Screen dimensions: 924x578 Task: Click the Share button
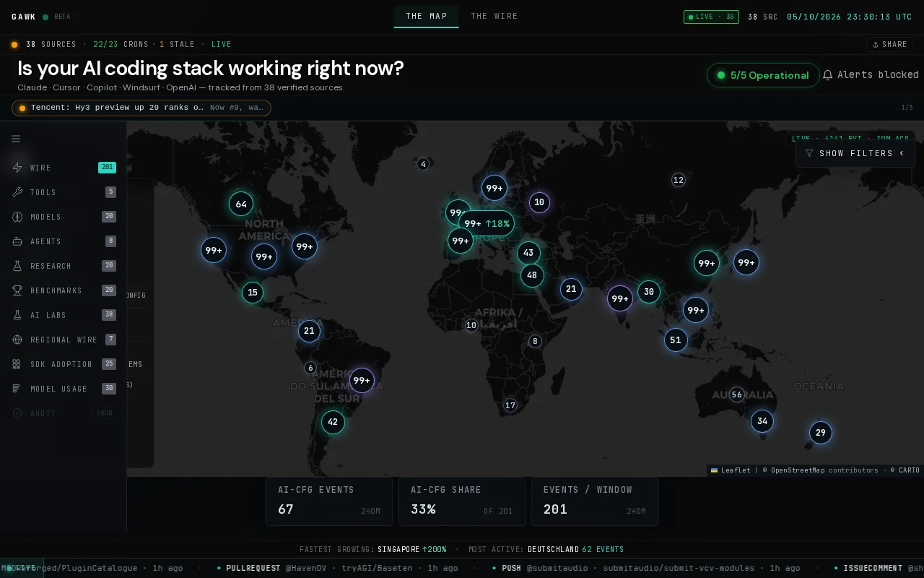click(890, 45)
